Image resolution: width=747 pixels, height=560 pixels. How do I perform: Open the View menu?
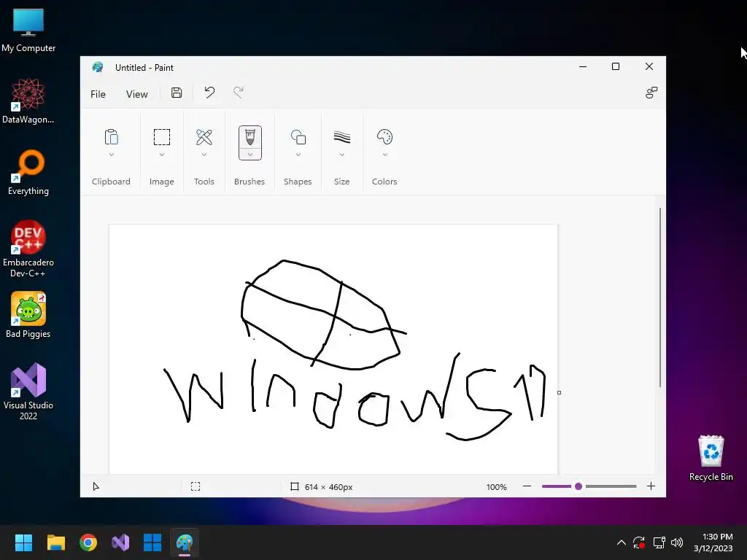[136, 94]
